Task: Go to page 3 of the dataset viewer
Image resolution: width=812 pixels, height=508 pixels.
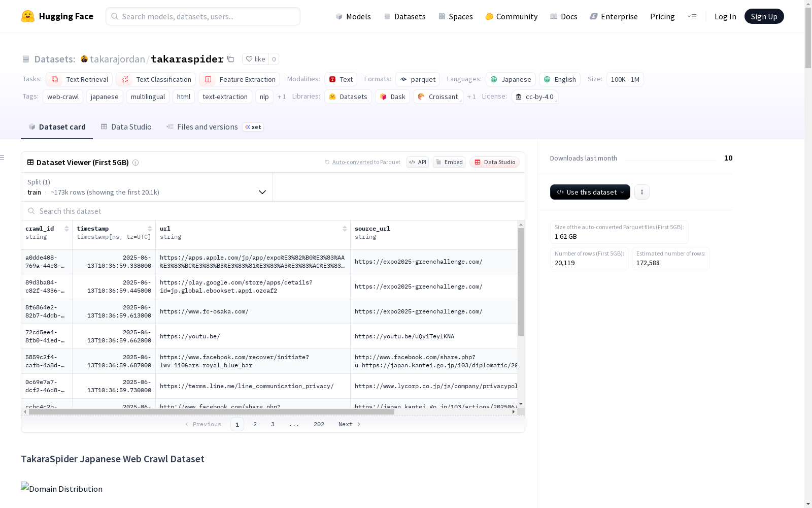Action: pos(273,424)
